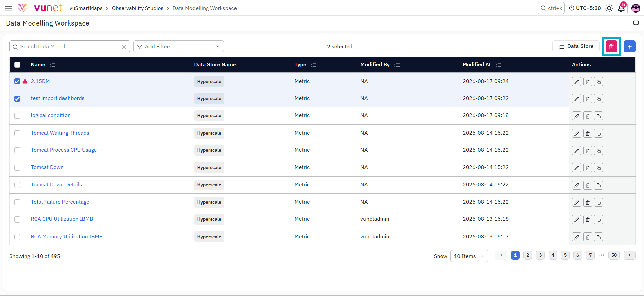Go to Observability Studios breadcrumb
Image resolution: width=644 pixels, height=296 pixels.
[x=137, y=8]
